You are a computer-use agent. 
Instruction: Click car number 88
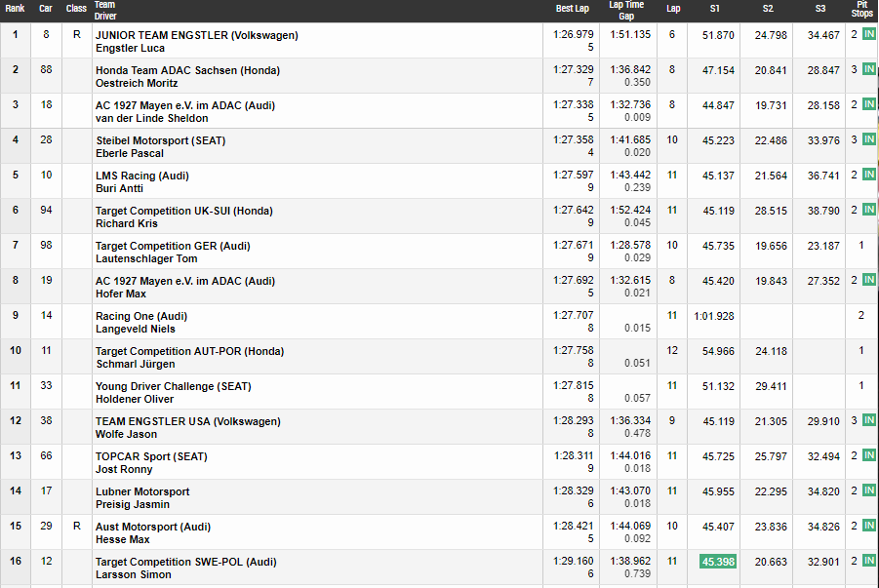(x=46, y=69)
